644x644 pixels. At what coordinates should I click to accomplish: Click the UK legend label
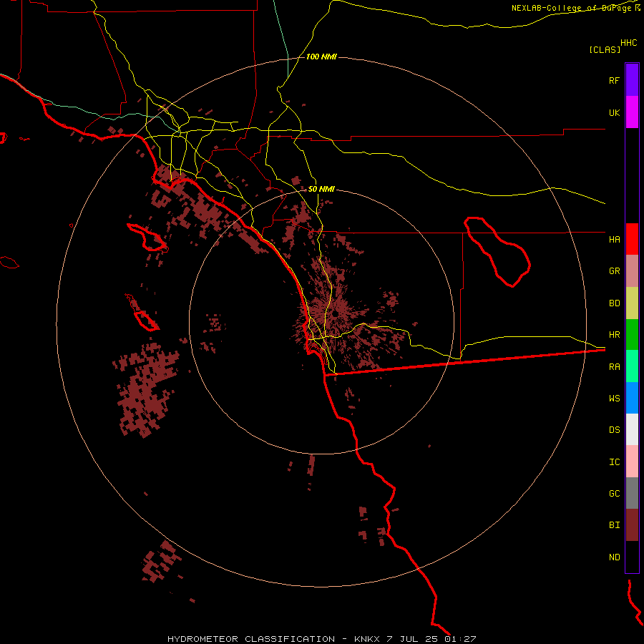(x=614, y=112)
